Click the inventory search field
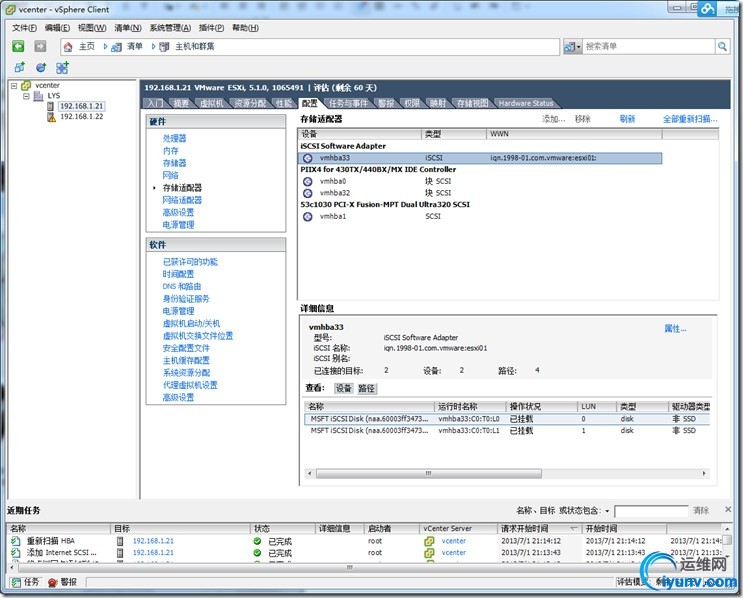This screenshot has width=743, height=598. (648, 46)
